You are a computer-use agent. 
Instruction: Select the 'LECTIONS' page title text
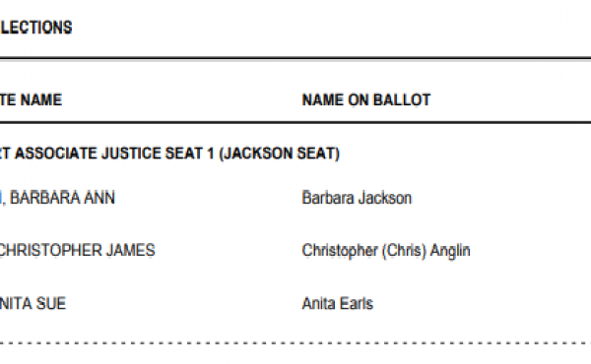point(36,28)
